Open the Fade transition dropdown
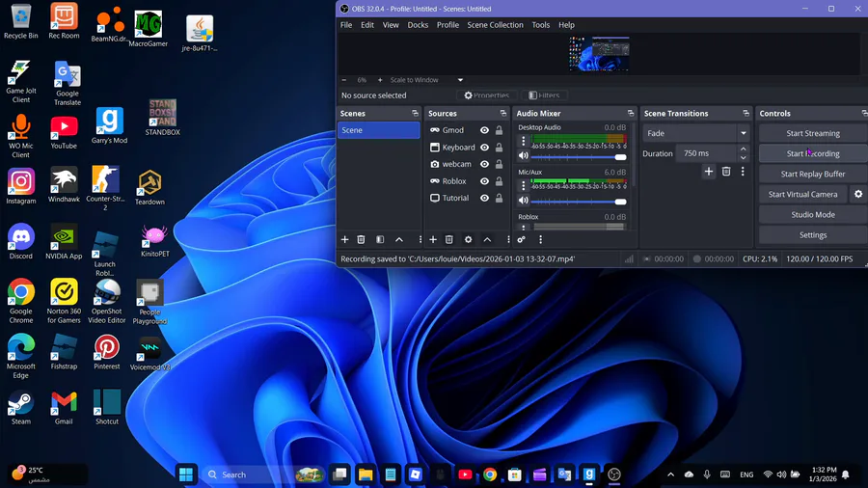This screenshot has width=868, height=488. (696, 134)
